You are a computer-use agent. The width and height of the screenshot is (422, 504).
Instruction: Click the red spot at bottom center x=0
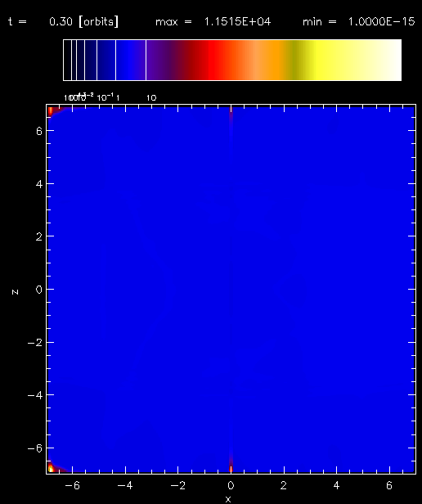click(231, 468)
